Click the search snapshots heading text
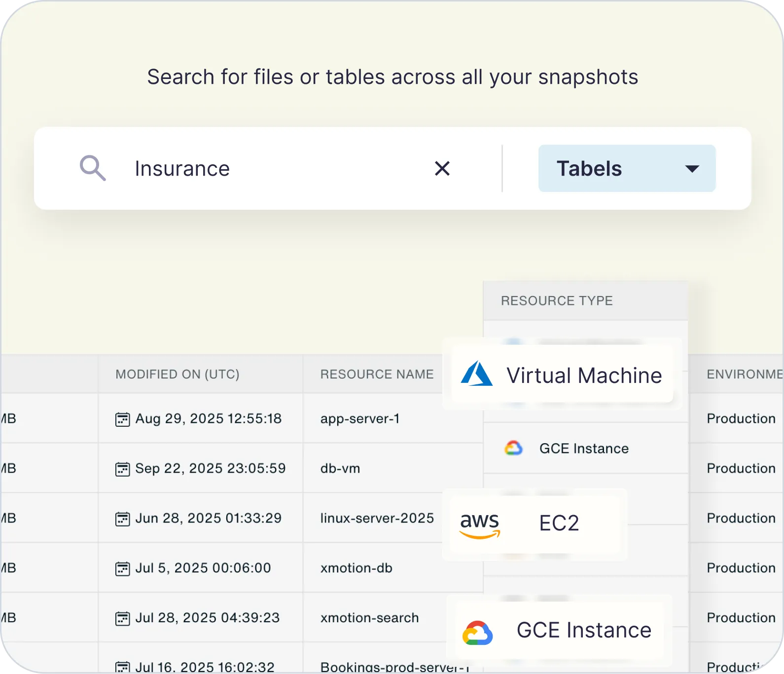 pyautogui.click(x=392, y=77)
